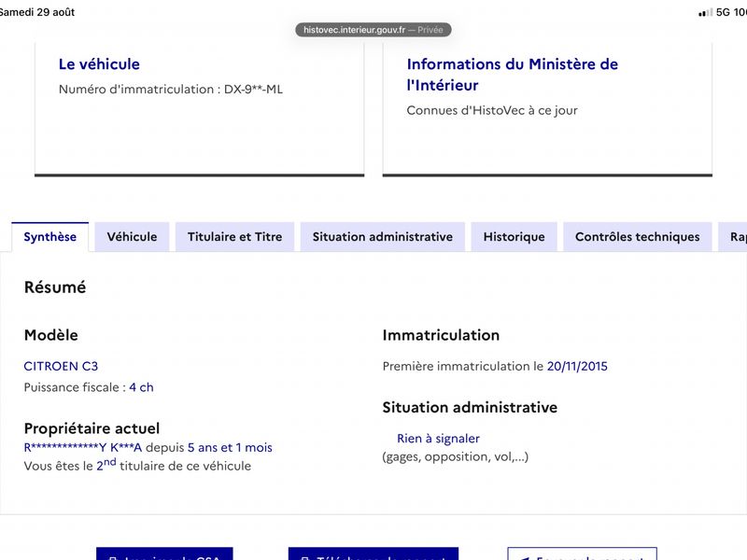Click the '20/11/2015' registration date

click(x=577, y=366)
